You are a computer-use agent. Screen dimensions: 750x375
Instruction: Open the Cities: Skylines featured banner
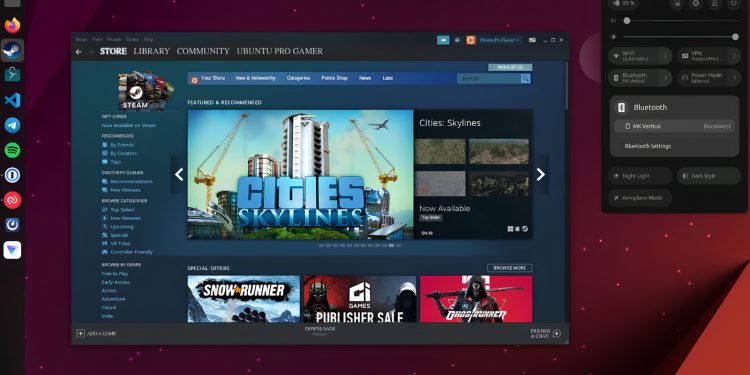[x=300, y=175]
